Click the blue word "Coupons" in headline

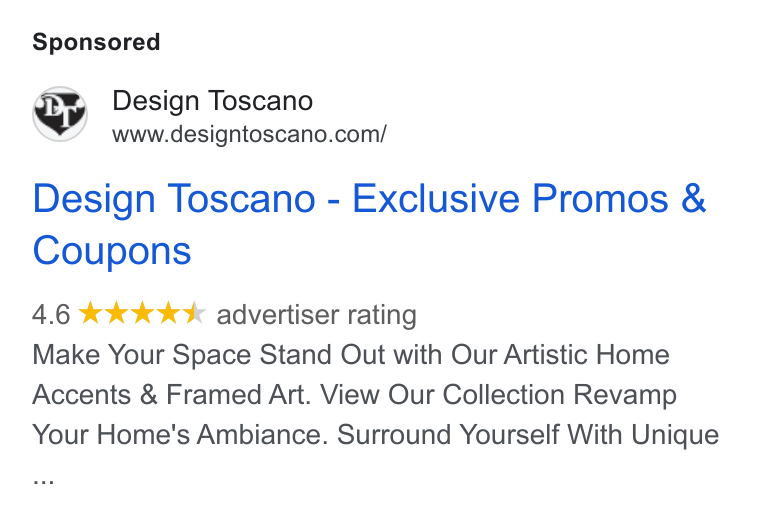(111, 251)
